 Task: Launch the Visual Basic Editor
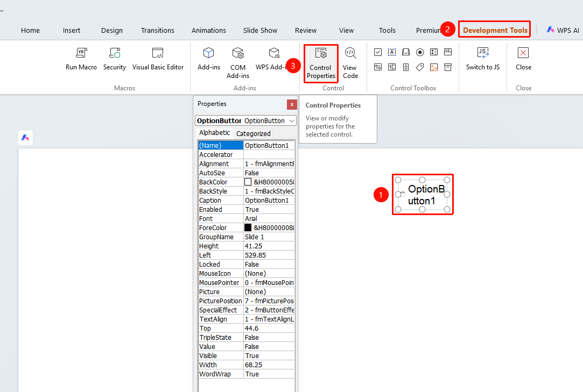tap(158, 59)
